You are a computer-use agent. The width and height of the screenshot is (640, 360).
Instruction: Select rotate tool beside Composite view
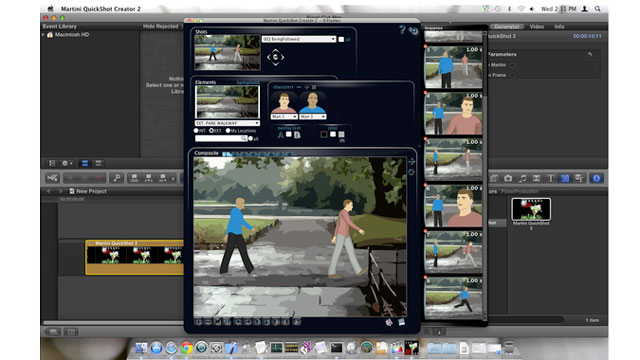click(411, 172)
